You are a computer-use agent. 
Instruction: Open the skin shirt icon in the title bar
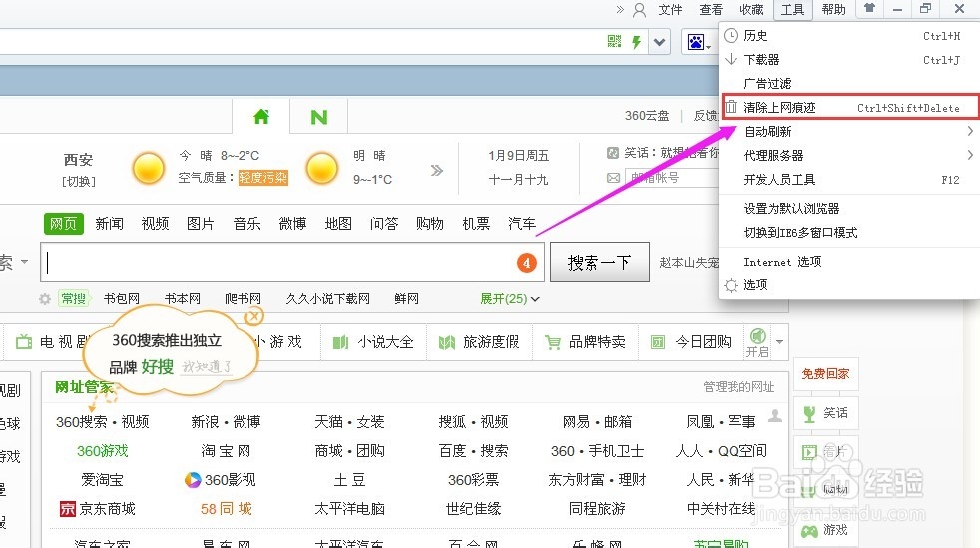click(x=869, y=8)
